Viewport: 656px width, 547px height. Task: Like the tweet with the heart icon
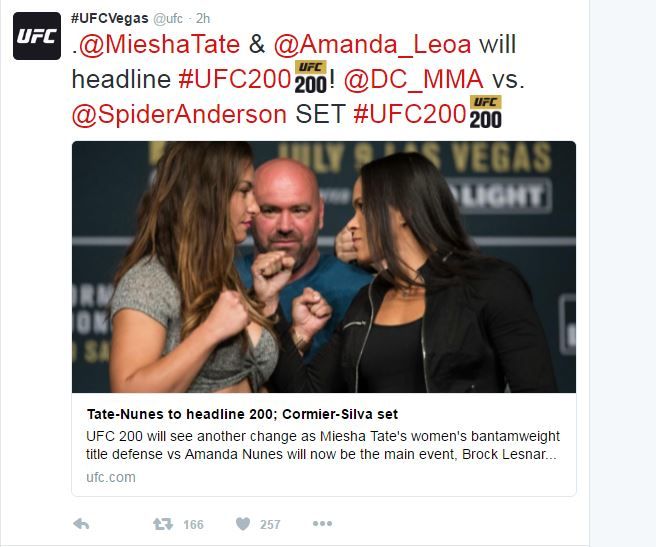(x=243, y=524)
